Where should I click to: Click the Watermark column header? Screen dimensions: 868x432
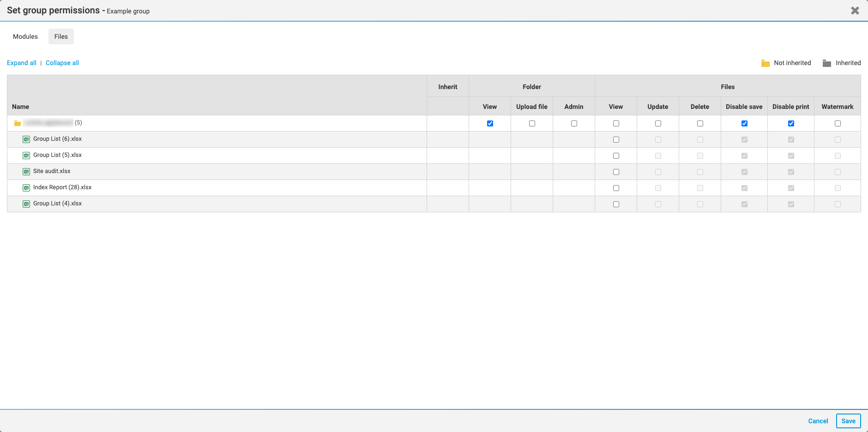(x=838, y=107)
